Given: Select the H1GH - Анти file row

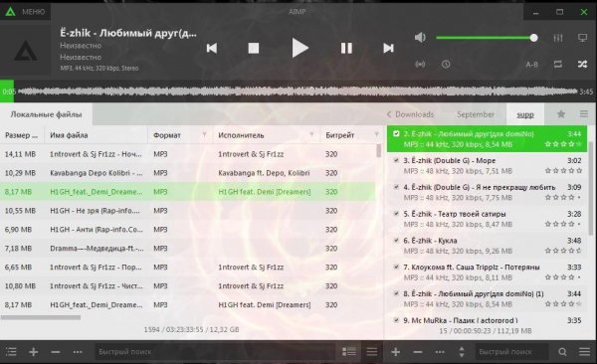Looking at the screenshot, I should coord(188,230).
